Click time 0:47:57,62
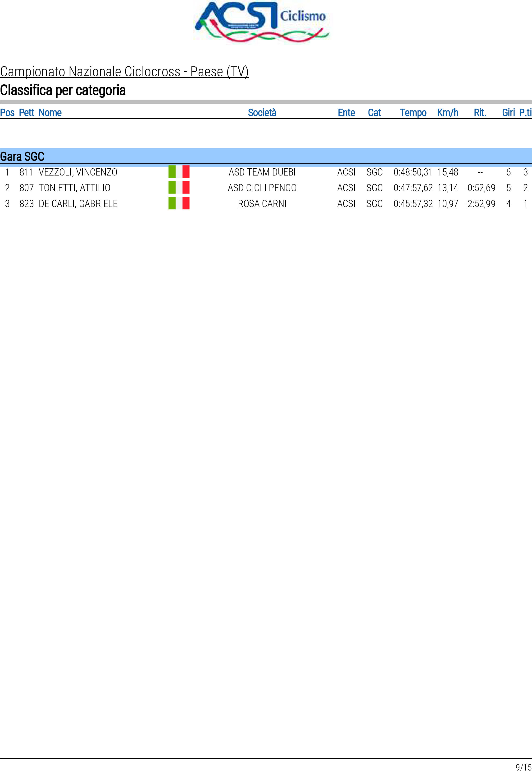 [413, 188]
